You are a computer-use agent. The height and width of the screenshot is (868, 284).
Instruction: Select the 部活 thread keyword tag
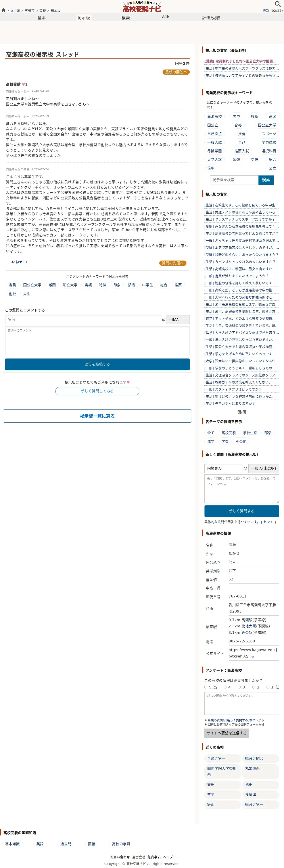point(131,285)
